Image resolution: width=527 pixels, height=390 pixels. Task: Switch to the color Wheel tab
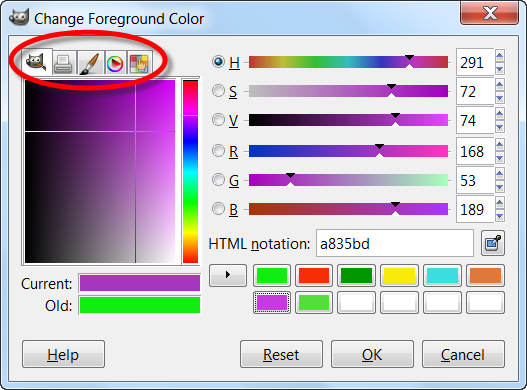pos(115,64)
